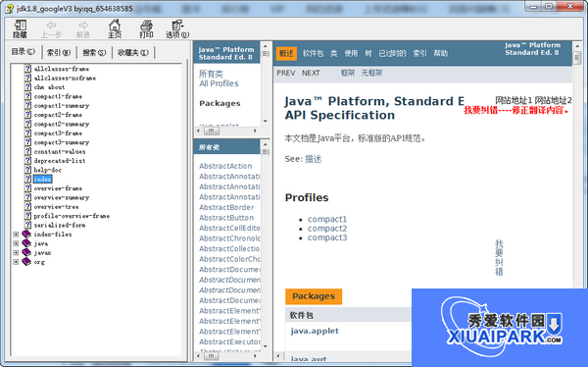Open the compact3-frame topic
The height and width of the screenshot is (367, 588).
[x=58, y=133]
